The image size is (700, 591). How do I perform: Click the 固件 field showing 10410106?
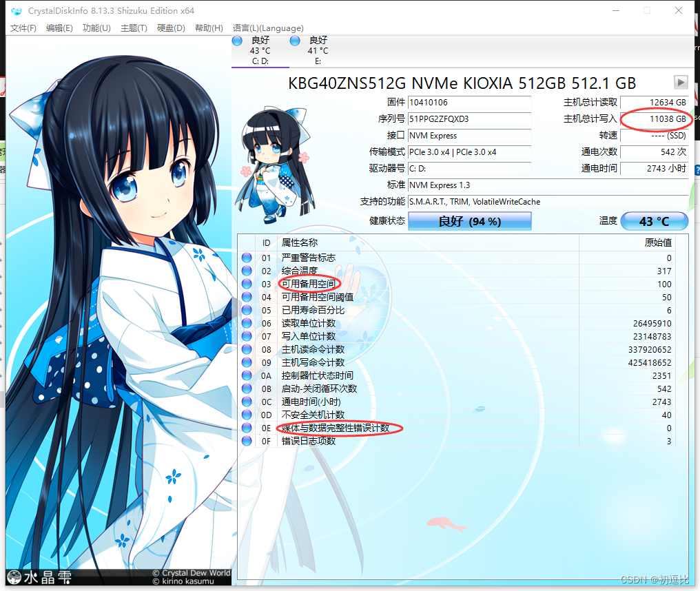point(470,102)
